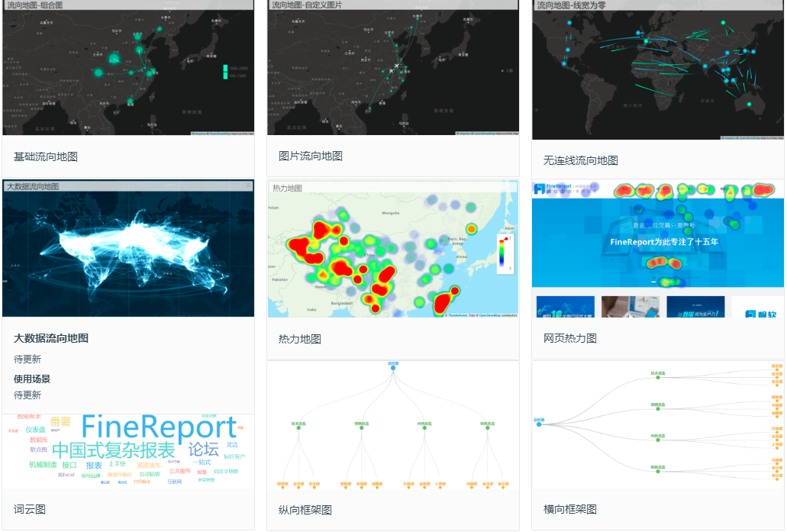Viewport: 787px width, 532px height.
Task: Open the 词云图 word cloud thumbnail
Action: click(x=128, y=450)
